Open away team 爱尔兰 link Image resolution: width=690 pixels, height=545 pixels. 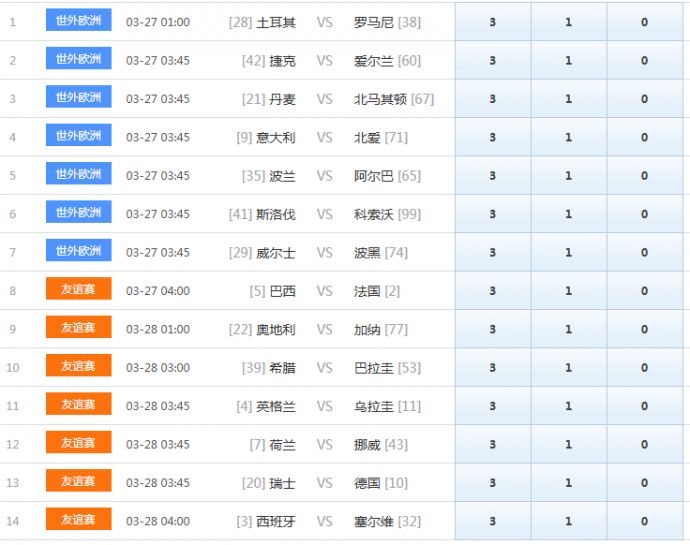374,60
